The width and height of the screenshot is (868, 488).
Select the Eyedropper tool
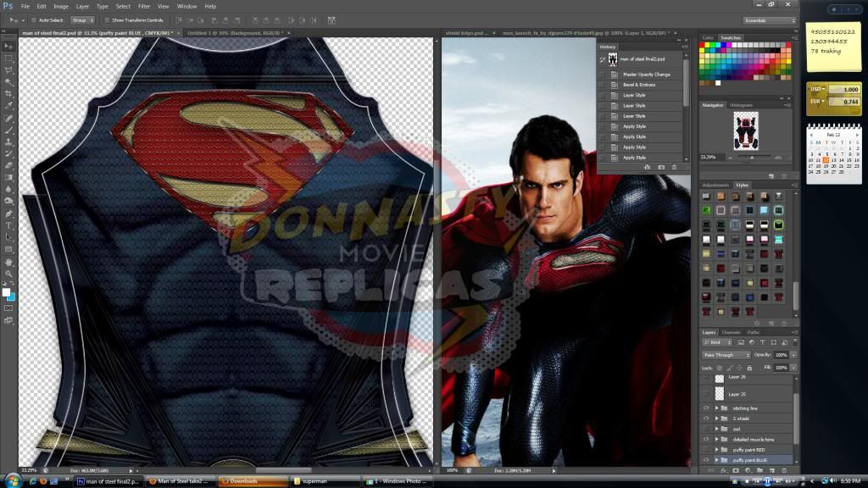[8, 106]
